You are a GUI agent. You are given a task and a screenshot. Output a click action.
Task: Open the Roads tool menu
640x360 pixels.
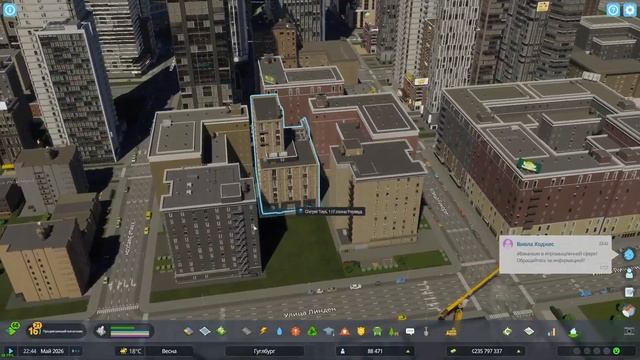246,331
